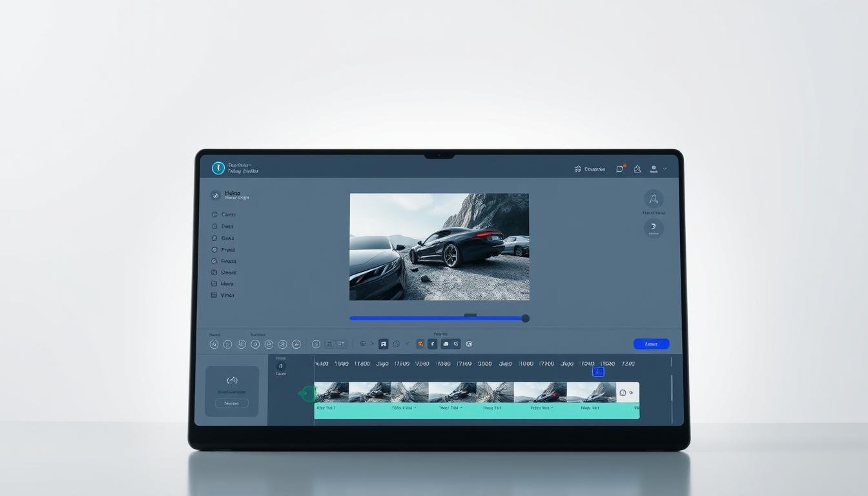
Task: Expand the first audio segment dropdown arrow
Action: point(414,408)
